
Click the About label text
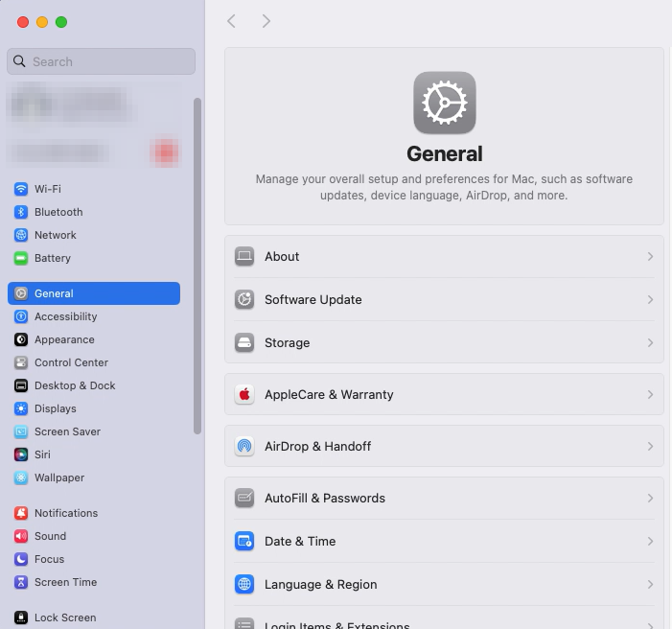click(282, 256)
